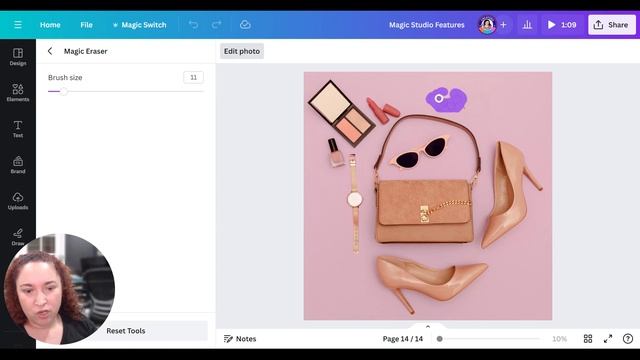Viewport: 640px width, 360px height.
Task: Open the File menu
Action: click(86, 25)
